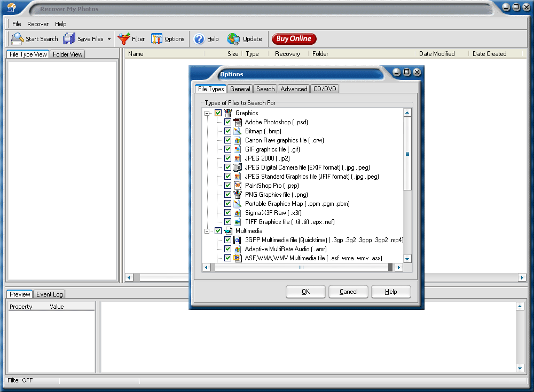The width and height of the screenshot is (534, 392).
Task: Open the Recover menu
Action: (38, 24)
